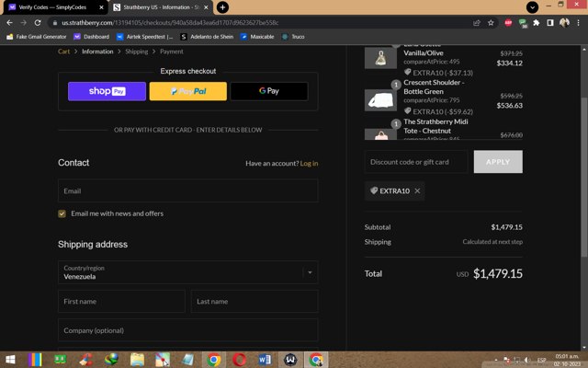
Task: Close the Strathberry US tab
Action: [x=206, y=7]
